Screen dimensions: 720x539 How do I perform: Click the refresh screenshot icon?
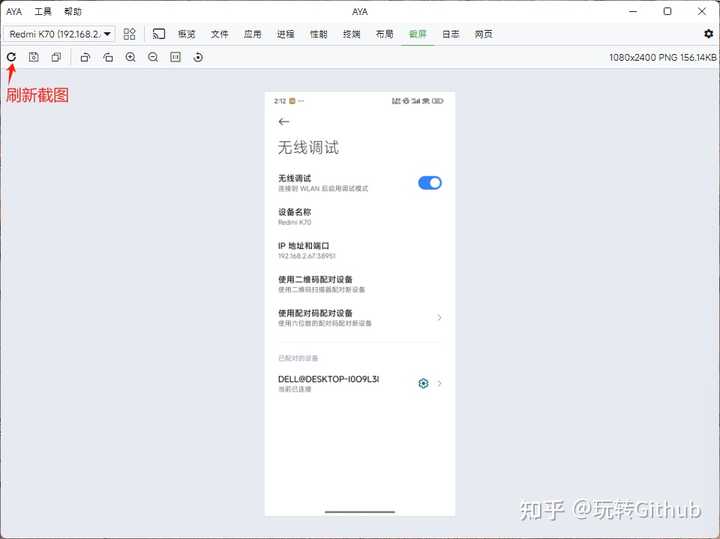pyautogui.click(x=11, y=57)
